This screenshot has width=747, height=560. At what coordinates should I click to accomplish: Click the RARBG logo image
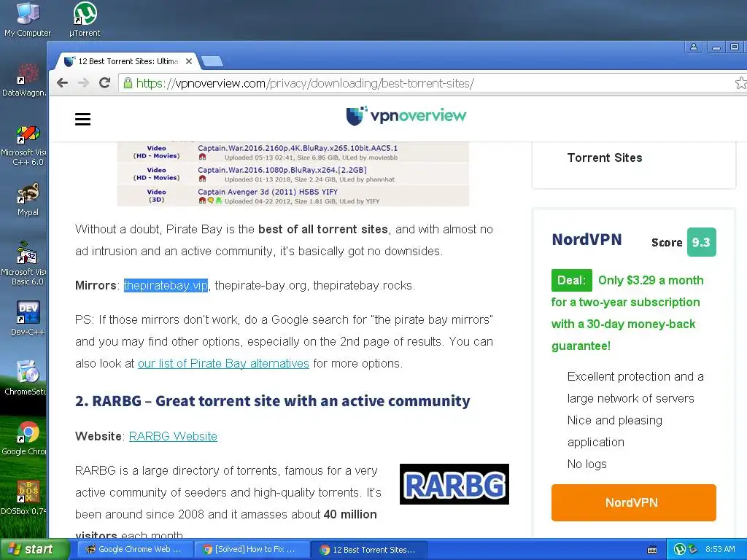tap(454, 484)
